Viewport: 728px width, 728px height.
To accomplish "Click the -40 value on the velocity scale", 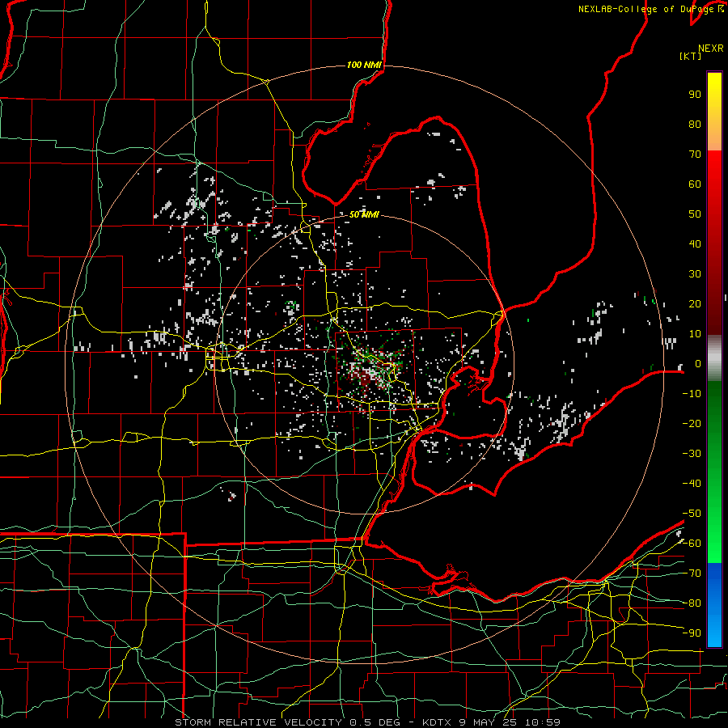I will pyautogui.click(x=692, y=484).
